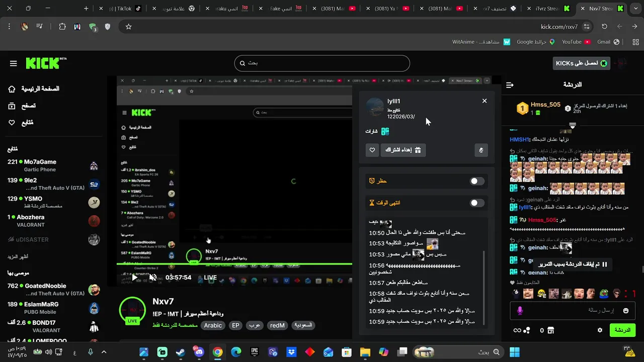Click the Kick search box بحث

(x=322, y=63)
